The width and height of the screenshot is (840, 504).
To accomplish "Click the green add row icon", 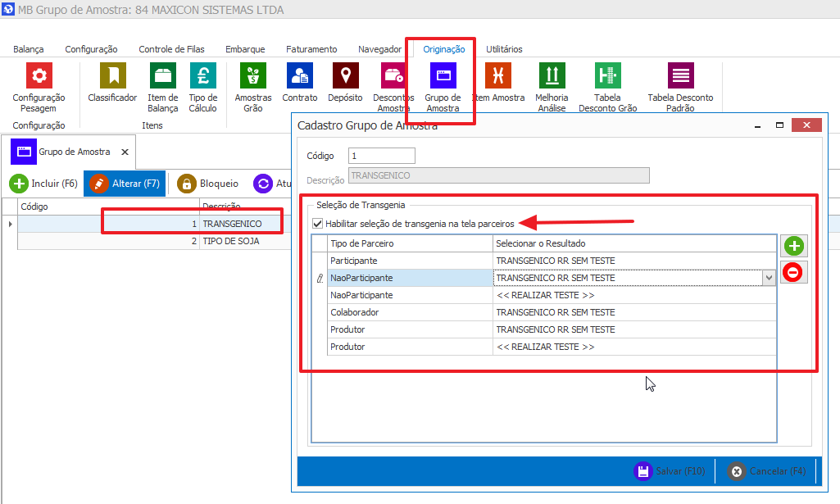I will coord(794,247).
